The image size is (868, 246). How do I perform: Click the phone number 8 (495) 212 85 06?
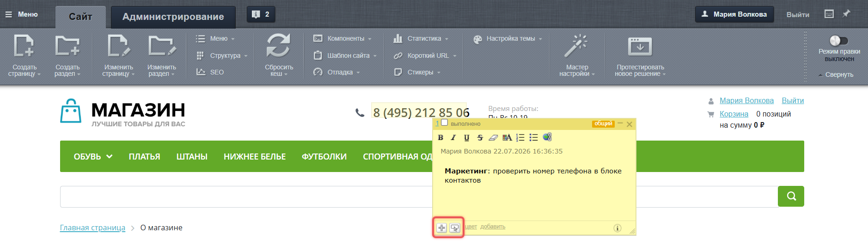point(421,112)
